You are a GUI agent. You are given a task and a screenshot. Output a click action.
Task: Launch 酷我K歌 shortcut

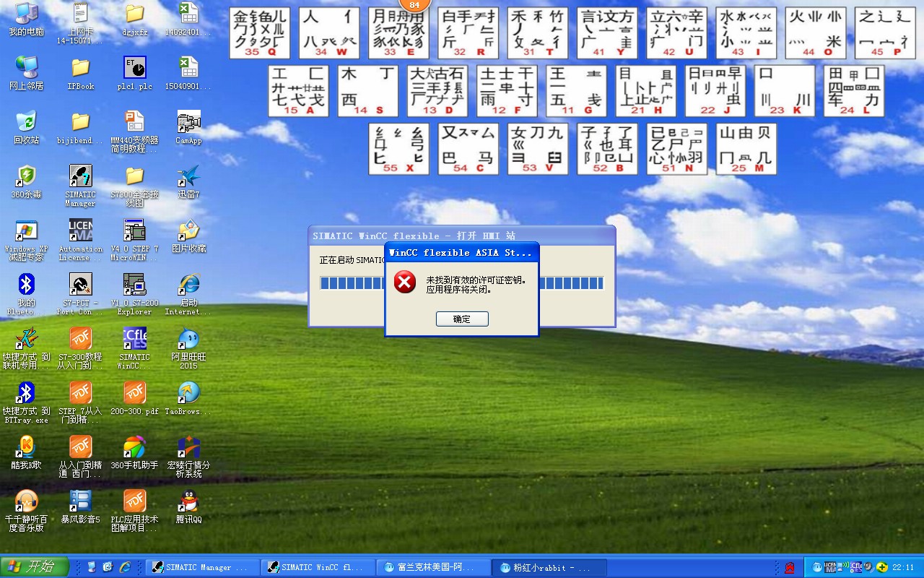[x=27, y=453]
